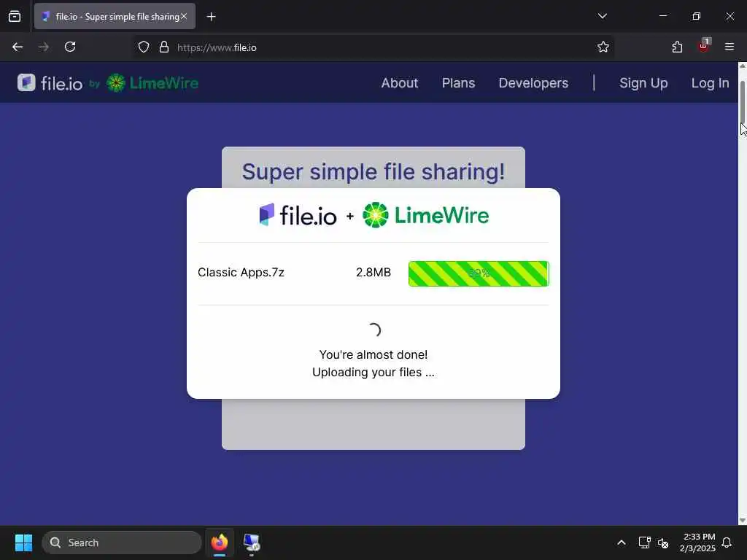The image size is (747, 560).
Task: Open Firefox recent browsing view icon
Action: [15, 17]
